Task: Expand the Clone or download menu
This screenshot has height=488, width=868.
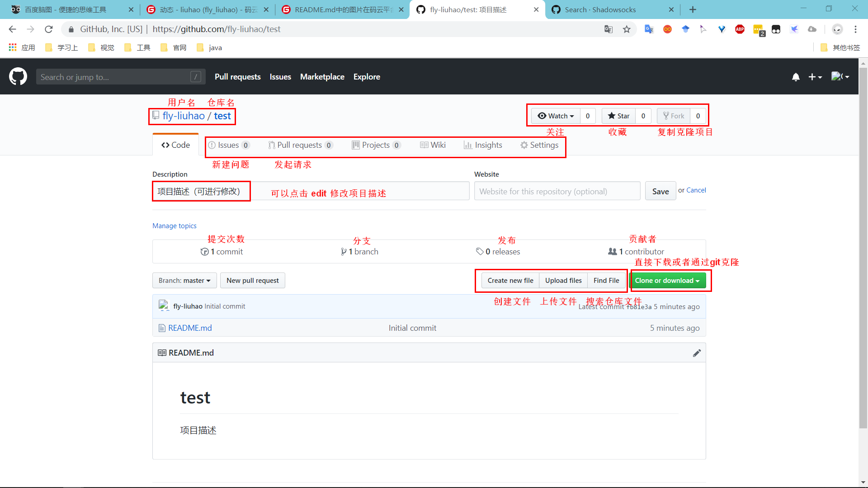Action: 667,281
